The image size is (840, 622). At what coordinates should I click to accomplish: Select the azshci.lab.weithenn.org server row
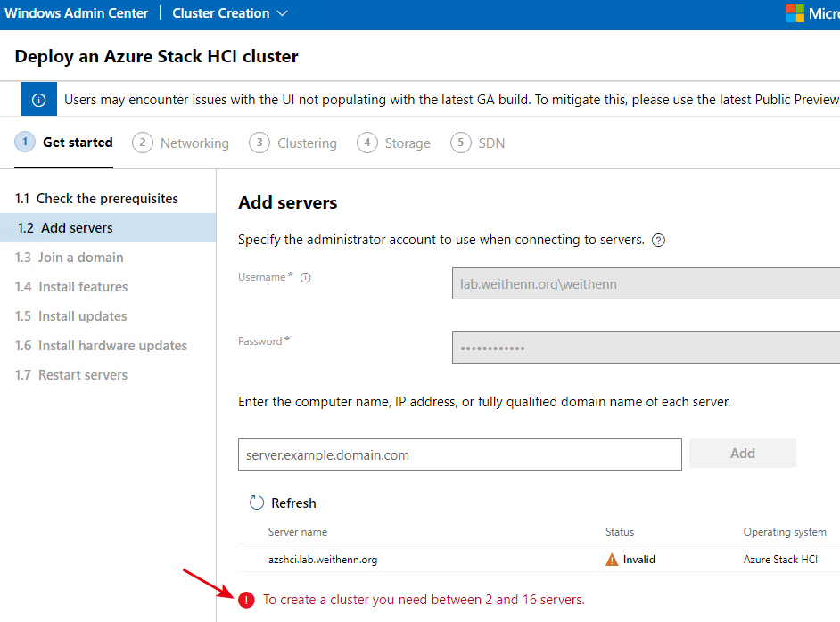539,559
